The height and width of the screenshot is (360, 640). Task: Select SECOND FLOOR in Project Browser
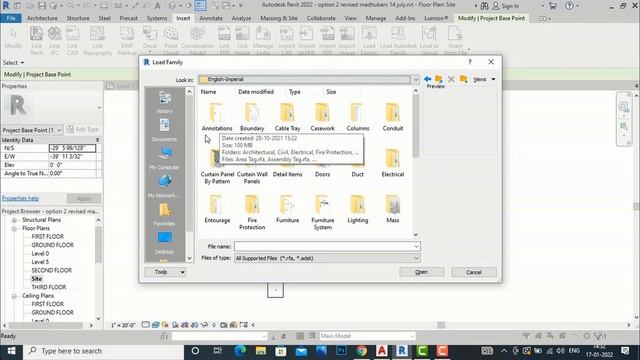[x=51, y=270]
